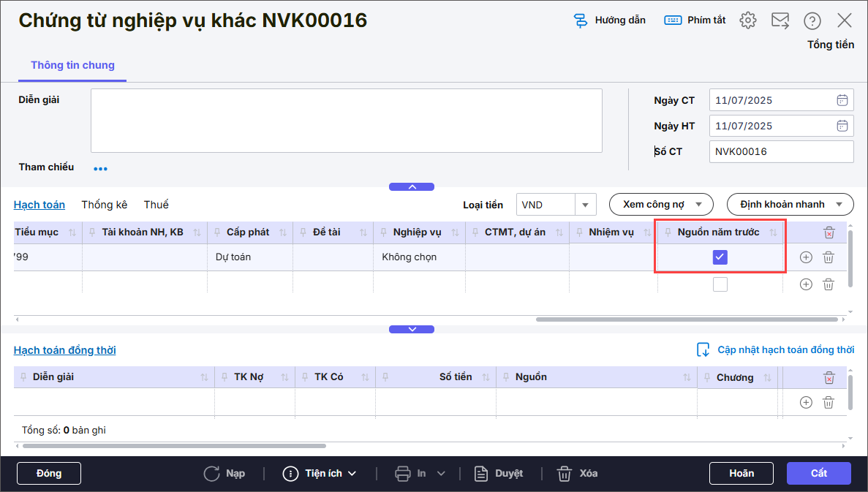The image size is (868, 492).
Task: Delete the empty Hạch toán row
Action: (829, 284)
